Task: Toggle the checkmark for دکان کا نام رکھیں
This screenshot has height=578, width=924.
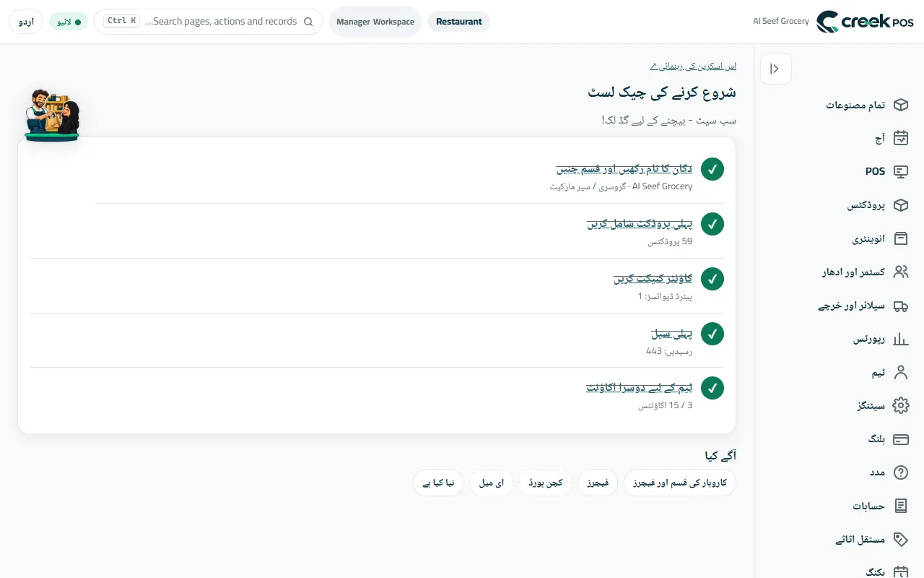Action: pyautogui.click(x=712, y=169)
